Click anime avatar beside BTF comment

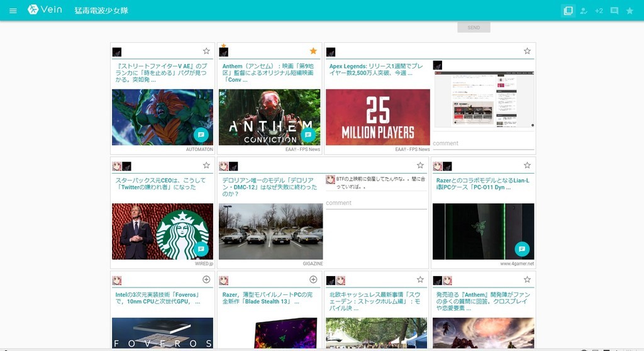[330, 179]
